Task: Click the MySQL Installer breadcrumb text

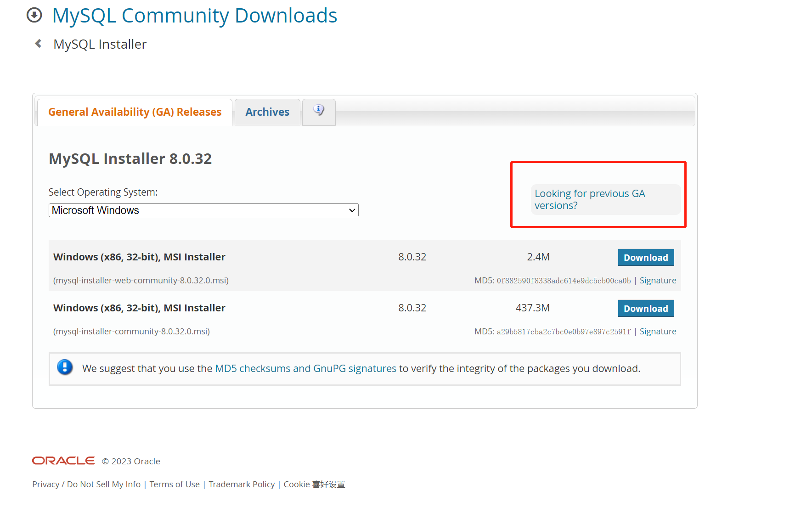Action: [x=100, y=44]
